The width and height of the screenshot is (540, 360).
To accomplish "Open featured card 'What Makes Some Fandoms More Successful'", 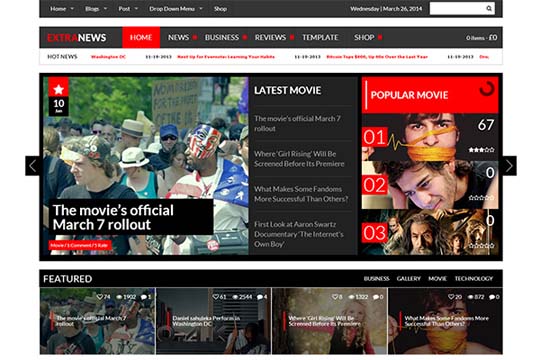I will click(445, 321).
